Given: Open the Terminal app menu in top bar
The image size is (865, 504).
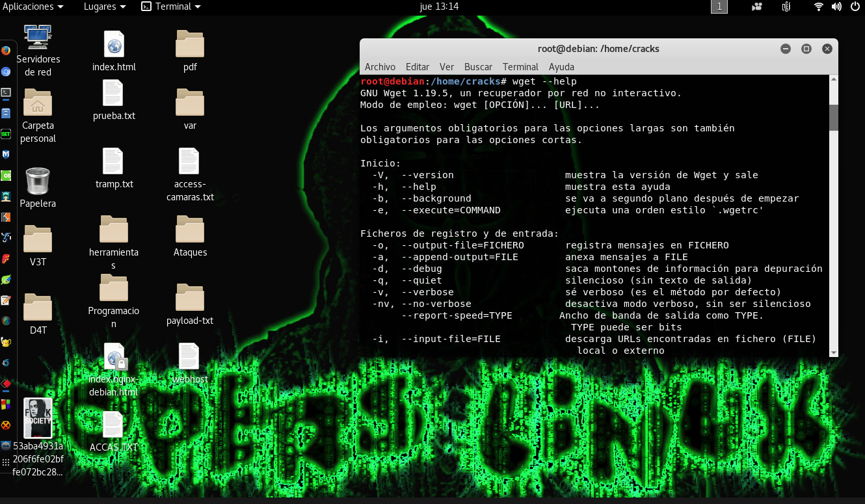Looking at the screenshot, I should pyautogui.click(x=172, y=7).
